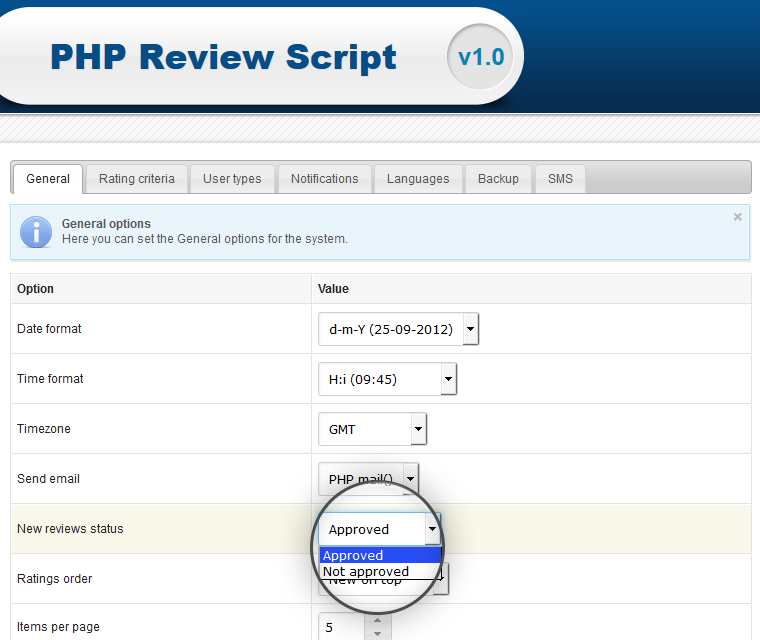Expand the Time format dropdown
The height and width of the screenshot is (640, 760).
pos(387,379)
